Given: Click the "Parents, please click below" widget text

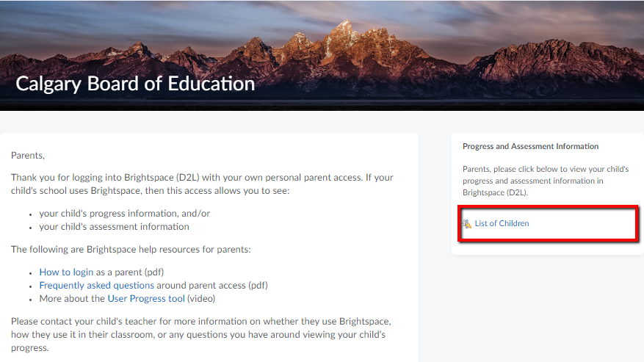Looking at the screenshot, I should point(545,181).
